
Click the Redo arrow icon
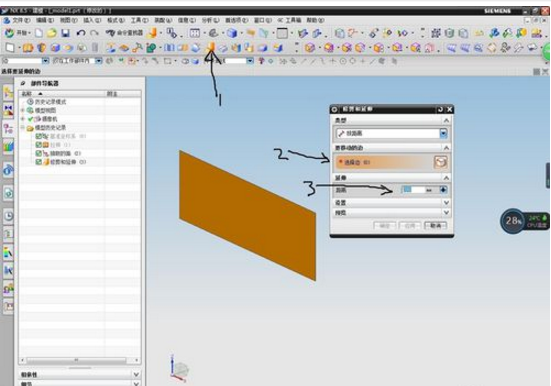[x=94, y=33]
